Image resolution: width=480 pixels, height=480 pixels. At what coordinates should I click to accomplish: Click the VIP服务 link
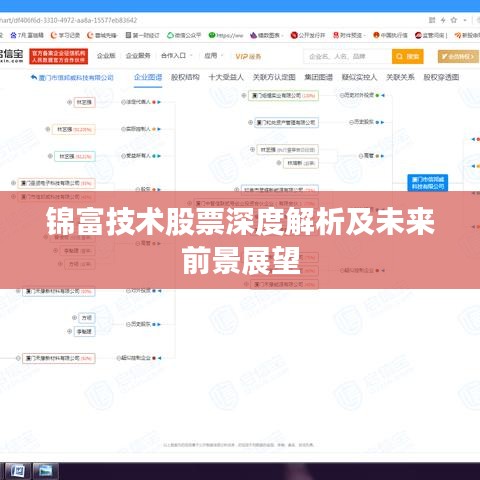click(248, 56)
